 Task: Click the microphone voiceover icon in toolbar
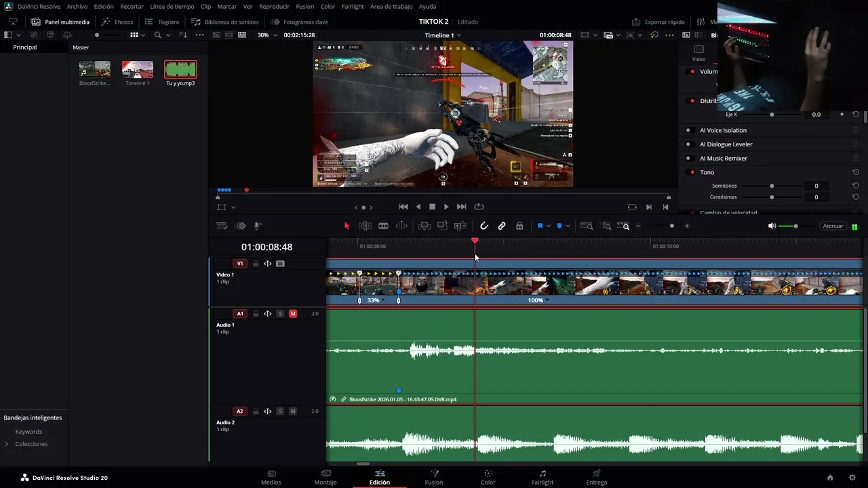(258, 226)
